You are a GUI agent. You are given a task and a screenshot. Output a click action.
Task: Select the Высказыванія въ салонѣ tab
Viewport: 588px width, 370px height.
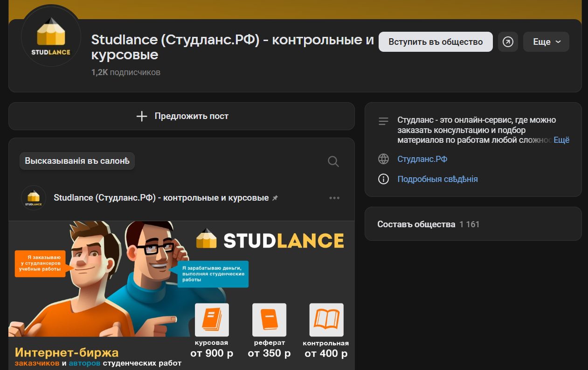tap(77, 161)
